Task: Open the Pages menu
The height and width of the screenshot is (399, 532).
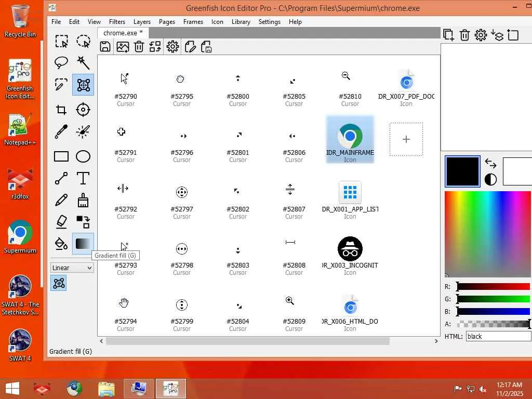Action: click(x=167, y=22)
